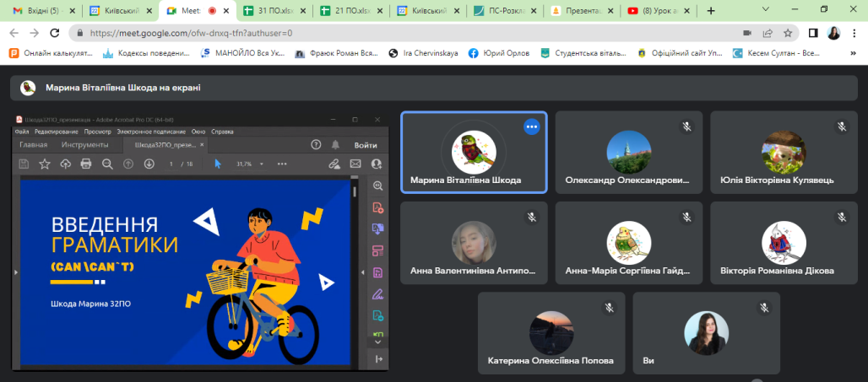868x382 pixels.
Task: Switch to the 31 ПО.xlsx browser tab
Action: [x=271, y=11]
